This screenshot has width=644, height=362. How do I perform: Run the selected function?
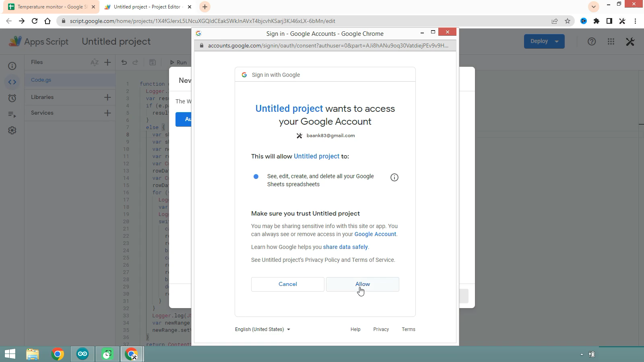coord(178,62)
